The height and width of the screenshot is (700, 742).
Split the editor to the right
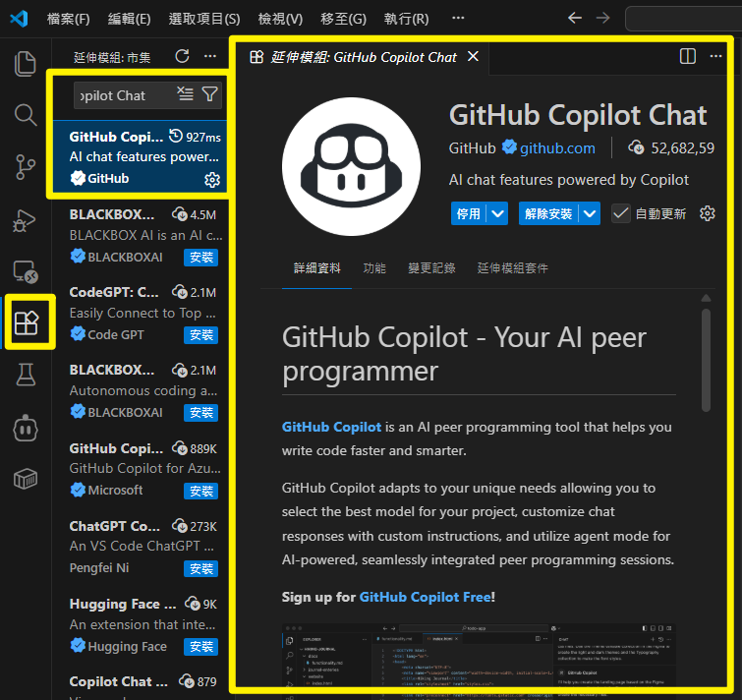coord(688,57)
